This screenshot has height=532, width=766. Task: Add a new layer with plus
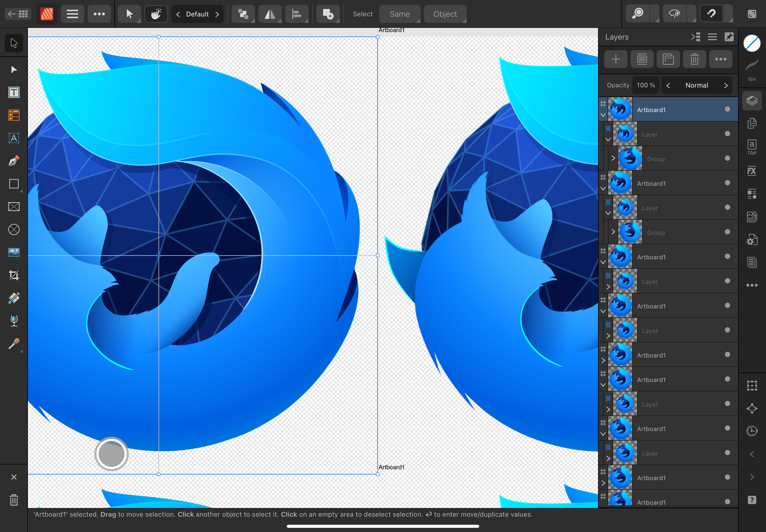click(x=616, y=59)
